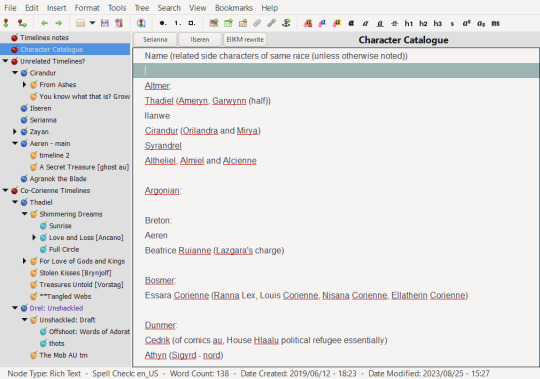Collapse the Shimmering Dreams node
The image size is (540, 379).
coord(24,214)
